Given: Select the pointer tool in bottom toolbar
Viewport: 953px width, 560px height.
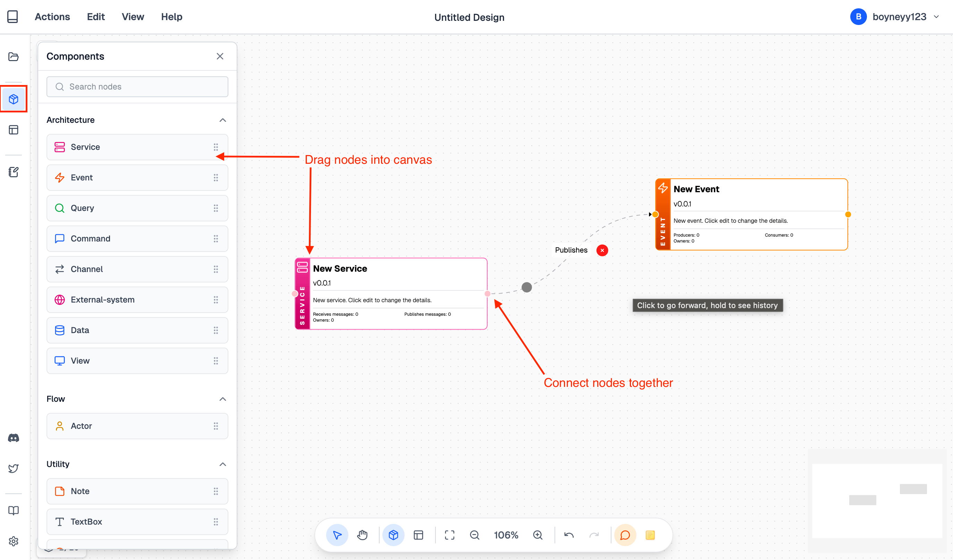Looking at the screenshot, I should pyautogui.click(x=337, y=535).
